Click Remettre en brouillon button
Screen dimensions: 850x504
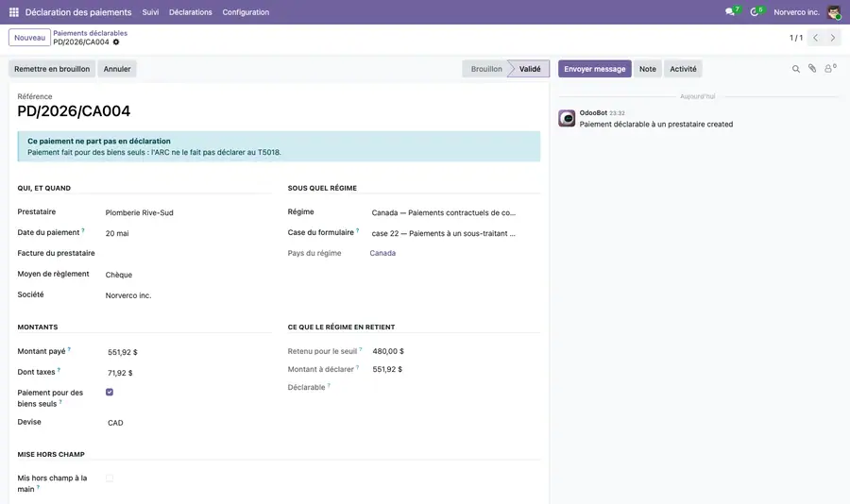pyautogui.click(x=52, y=69)
